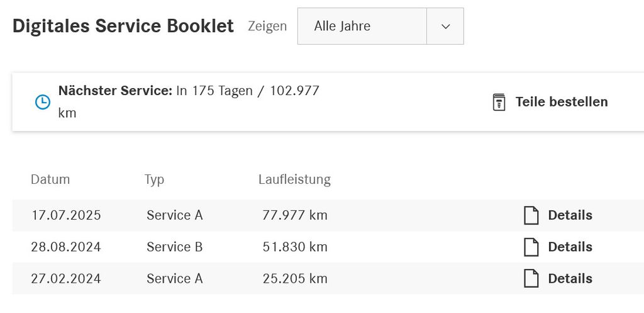Click the Service B type entry
The image size is (644, 313).
click(175, 247)
